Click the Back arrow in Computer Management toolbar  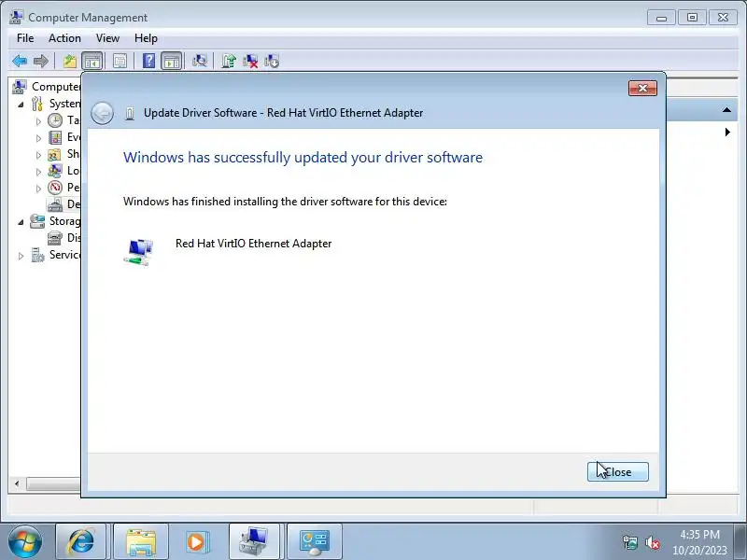click(x=20, y=61)
